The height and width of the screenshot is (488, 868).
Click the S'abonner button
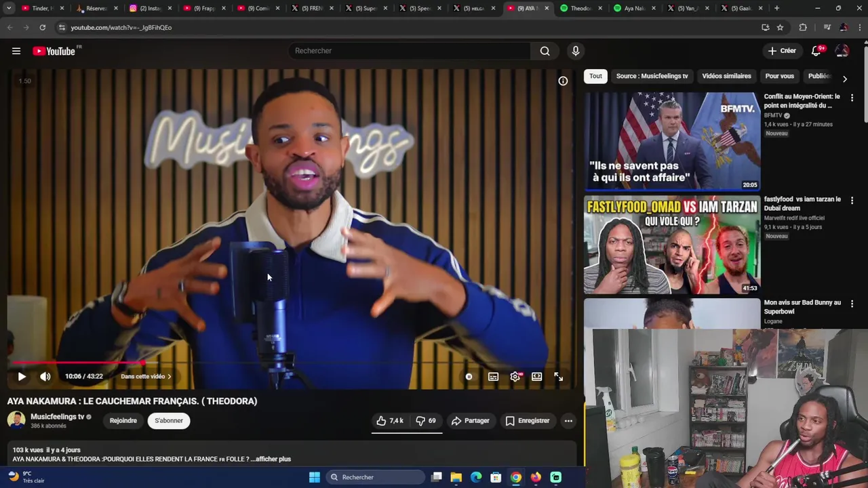click(169, 420)
